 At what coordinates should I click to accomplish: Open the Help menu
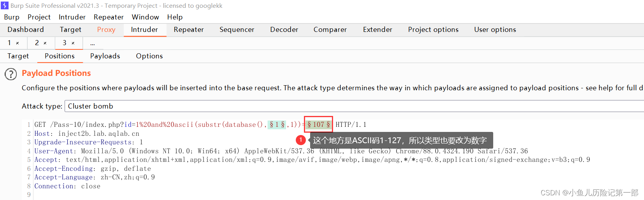[175, 17]
